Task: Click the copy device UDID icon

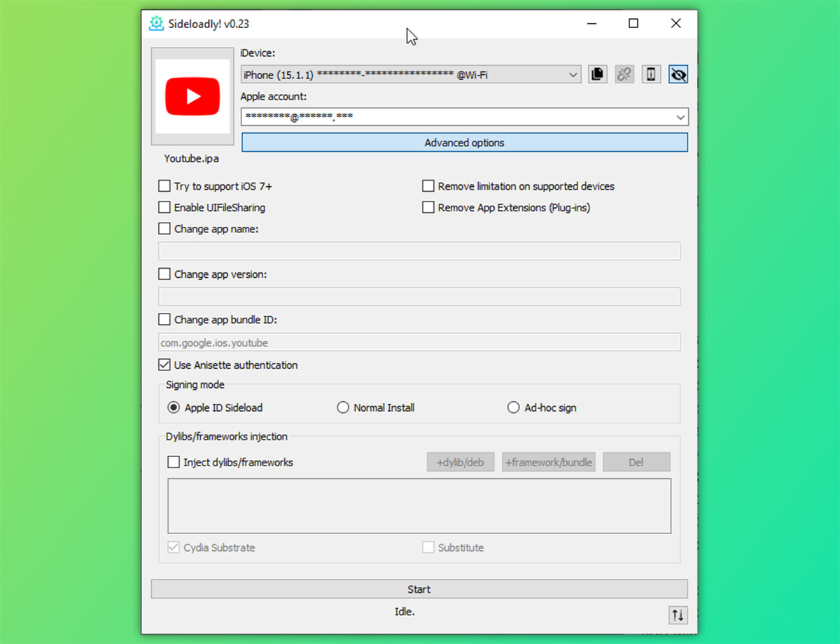Action: point(597,74)
